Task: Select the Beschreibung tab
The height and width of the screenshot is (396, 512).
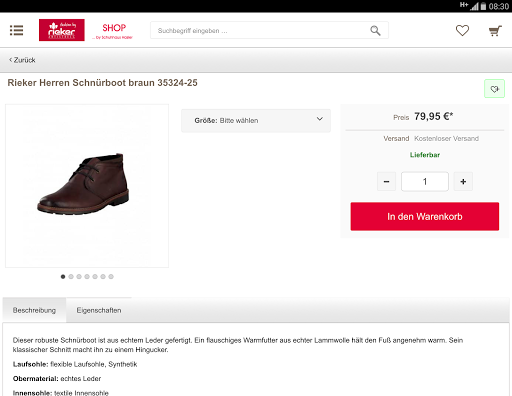Action: coord(34,310)
